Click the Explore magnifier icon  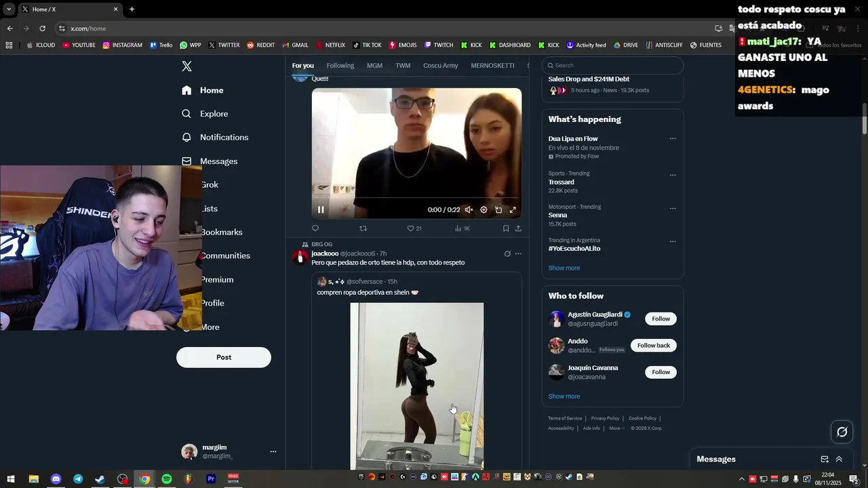coord(186,114)
